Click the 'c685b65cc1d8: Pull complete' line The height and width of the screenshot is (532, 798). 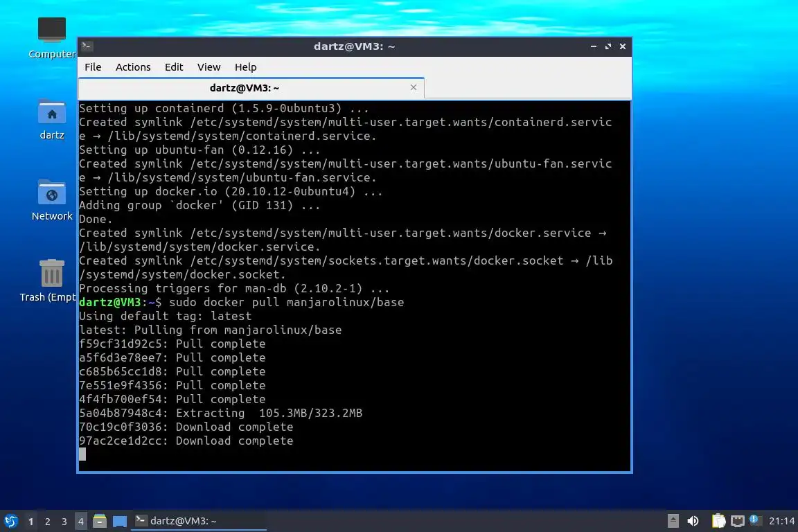click(172, 371)
